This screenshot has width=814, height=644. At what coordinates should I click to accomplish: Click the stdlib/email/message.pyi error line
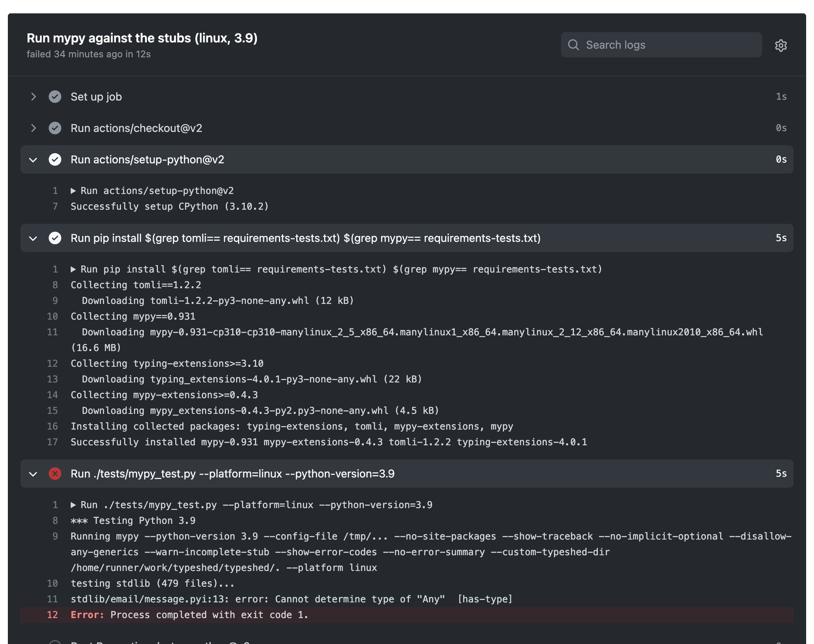291,599
